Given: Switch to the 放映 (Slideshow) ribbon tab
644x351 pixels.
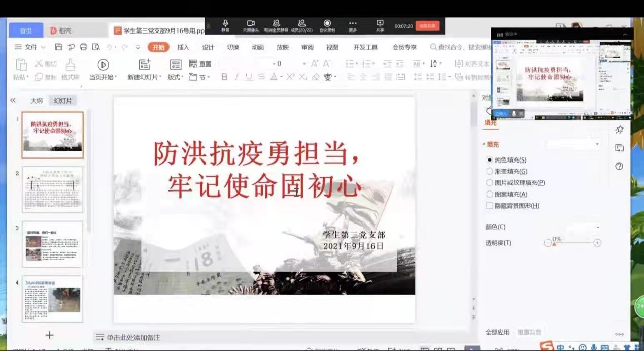Looking at the screenshot, I should click(283, 47).
